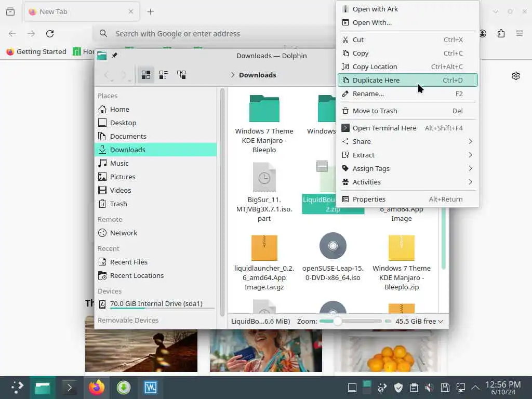The height and width of the screenshot is (399, 532).
Task: Select Copy Location from context menu
Action: (407, 67)
